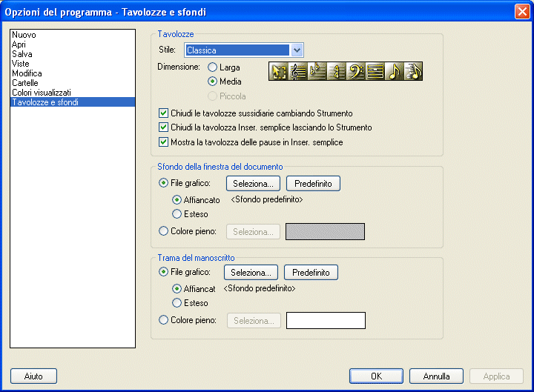
Task: Click the Staff tool treble clef icon
Action: click(x=297, y=71)
